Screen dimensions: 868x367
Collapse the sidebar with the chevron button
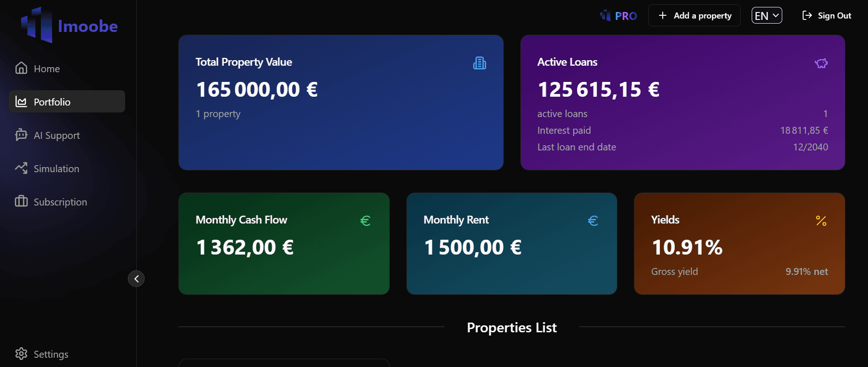click(136, 279)
